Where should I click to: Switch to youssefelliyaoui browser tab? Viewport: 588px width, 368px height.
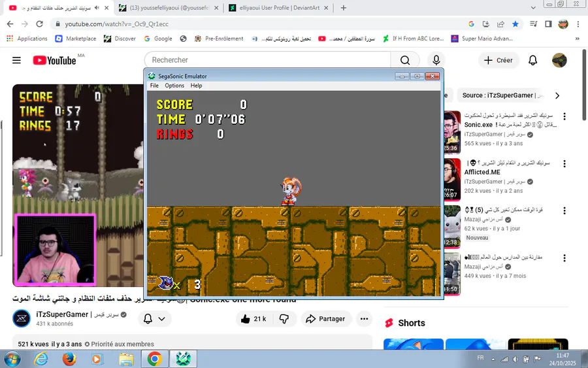click(x=169, y=8)
